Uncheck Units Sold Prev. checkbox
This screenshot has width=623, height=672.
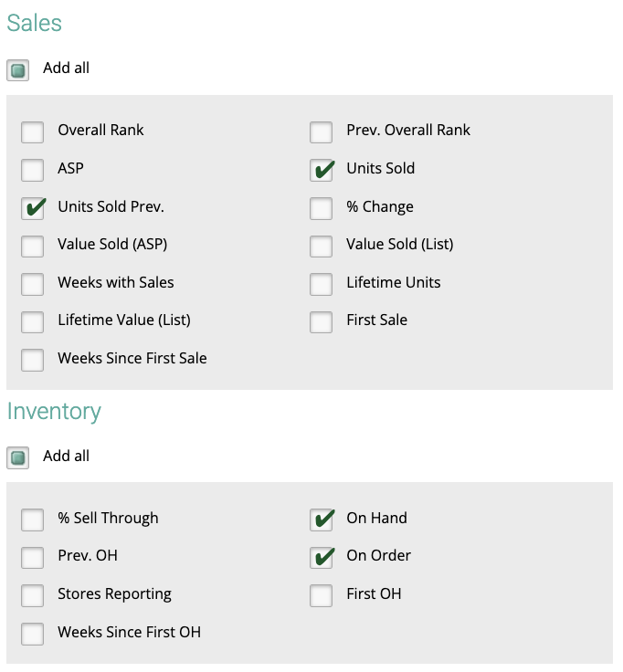32,208
